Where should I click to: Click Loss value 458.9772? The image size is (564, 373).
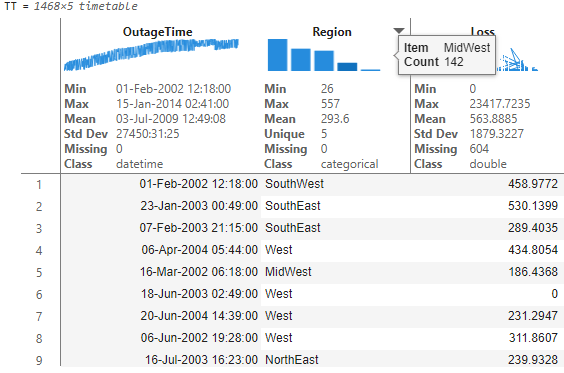pos(533,184)
